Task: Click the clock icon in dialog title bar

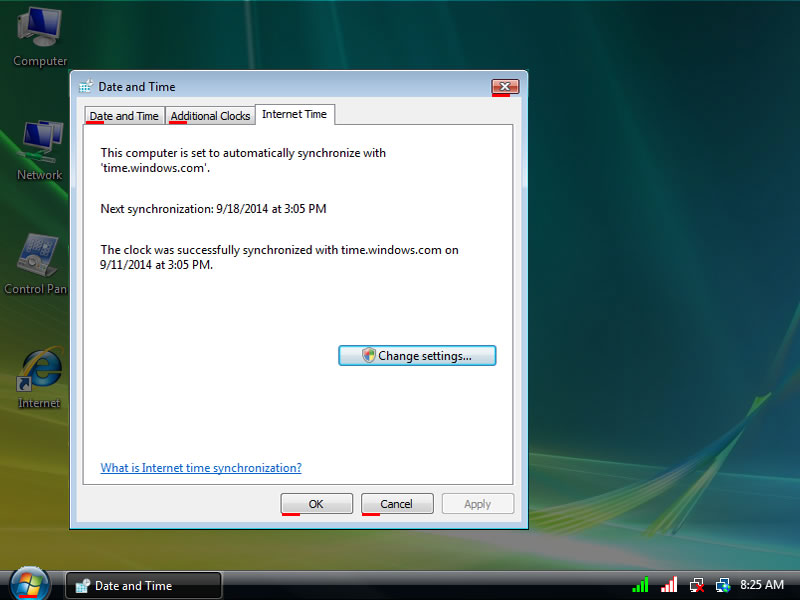Action: (85, 87)
